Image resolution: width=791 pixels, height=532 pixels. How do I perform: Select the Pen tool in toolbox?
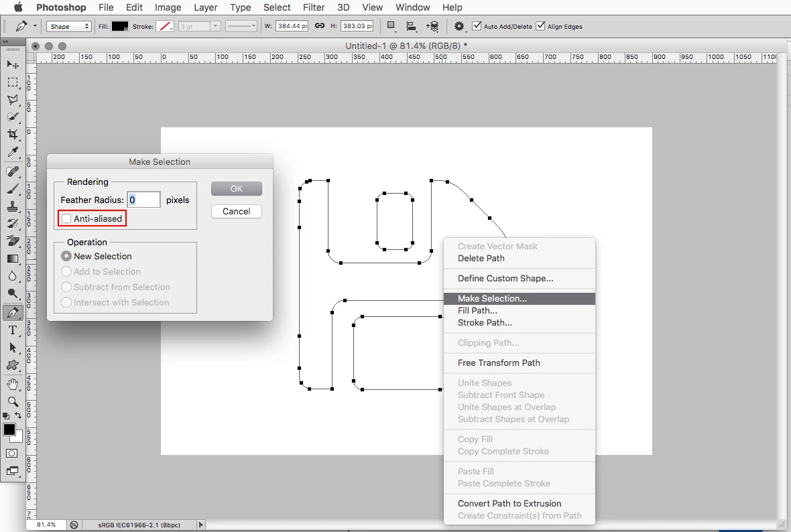coord(13,313)
